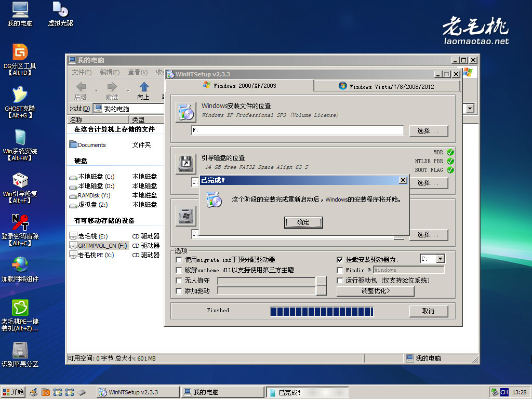Close the 已完成! dialog
The image size is (532, 399).
(403, 180)
